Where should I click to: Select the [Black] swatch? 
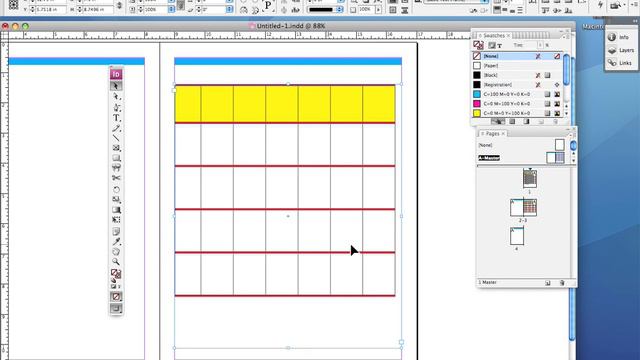point(517,75)
